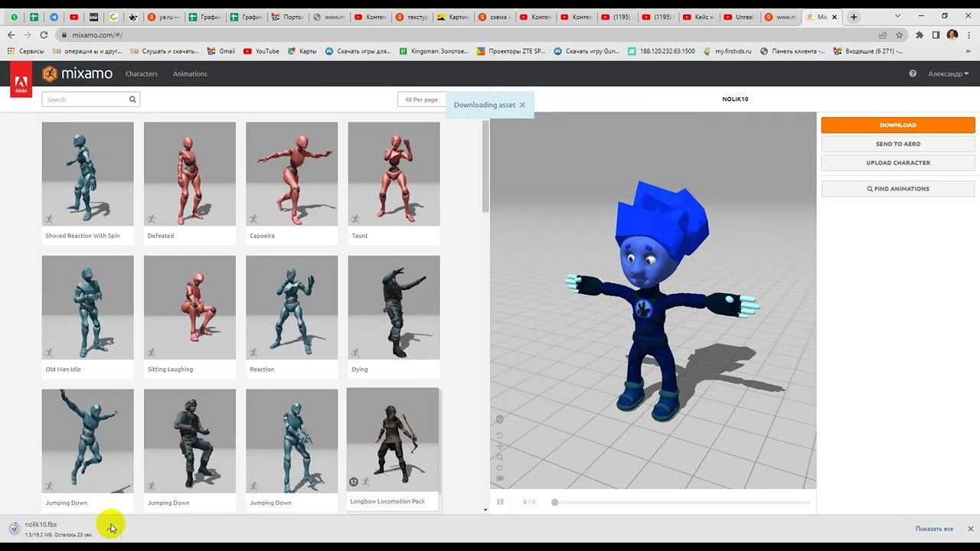980x551 pixels.
Task: Open the browser extensions puzzle icon
Action: click(920, 34)
